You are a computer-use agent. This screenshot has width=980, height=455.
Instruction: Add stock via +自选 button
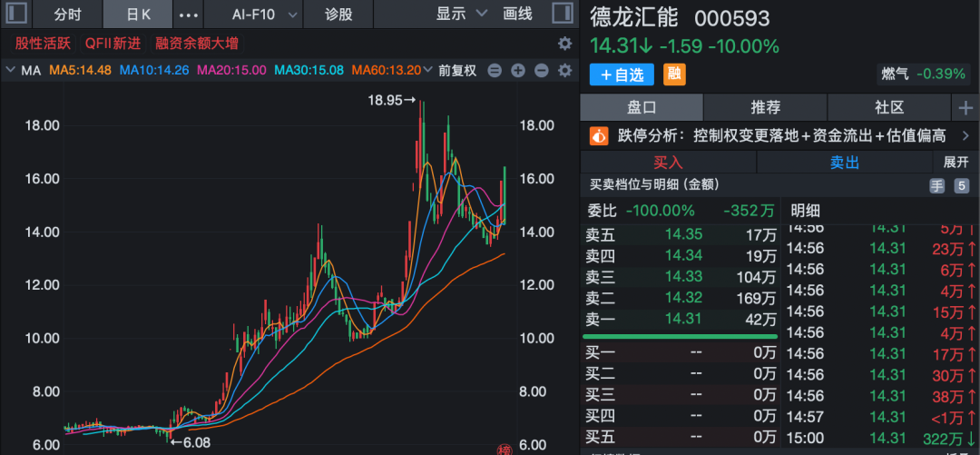pos(622,74)
